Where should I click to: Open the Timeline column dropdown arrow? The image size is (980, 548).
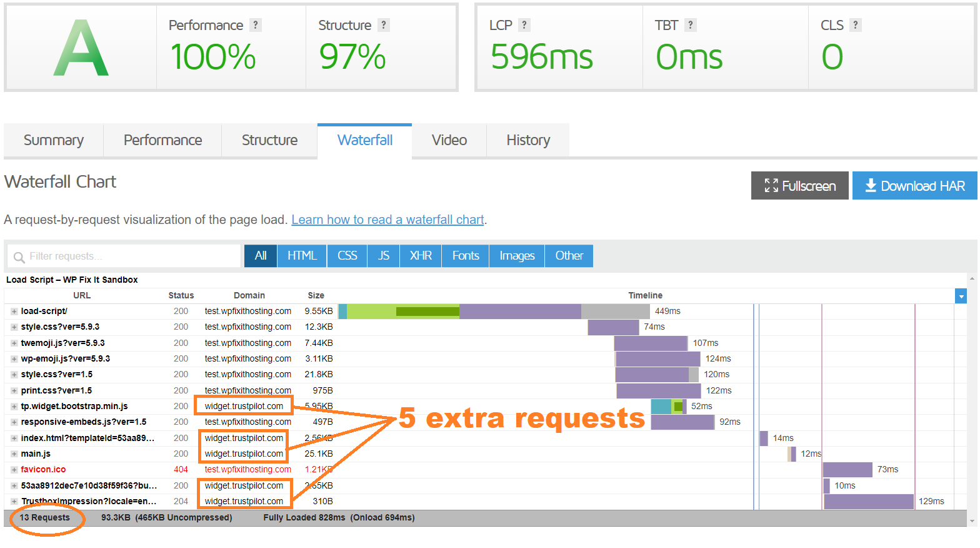point(961,297)
